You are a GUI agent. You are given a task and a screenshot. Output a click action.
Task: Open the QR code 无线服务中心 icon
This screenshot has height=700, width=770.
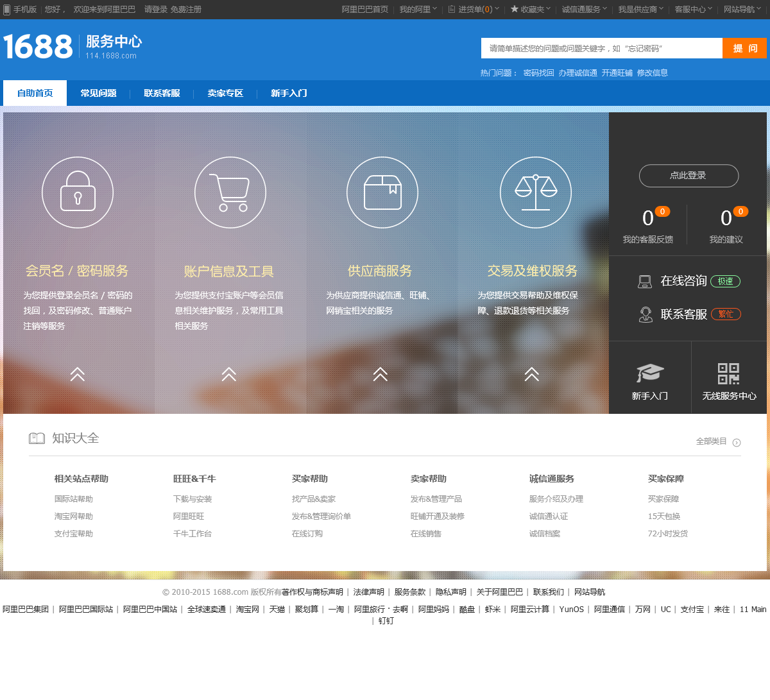tap(728, 373)
